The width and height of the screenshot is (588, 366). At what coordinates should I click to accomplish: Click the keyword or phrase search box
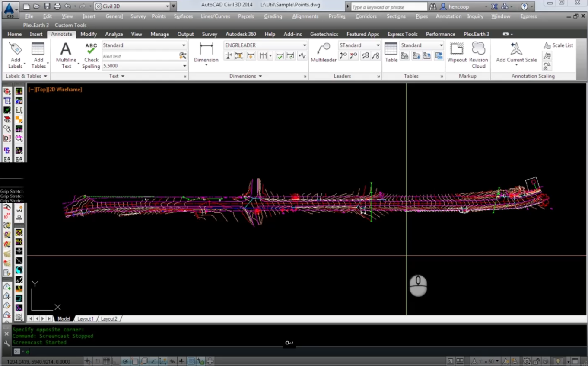point(389,7)
